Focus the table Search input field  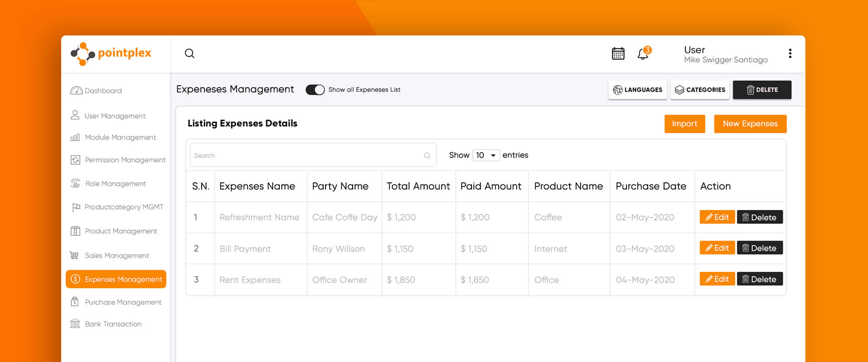[313, 155]
